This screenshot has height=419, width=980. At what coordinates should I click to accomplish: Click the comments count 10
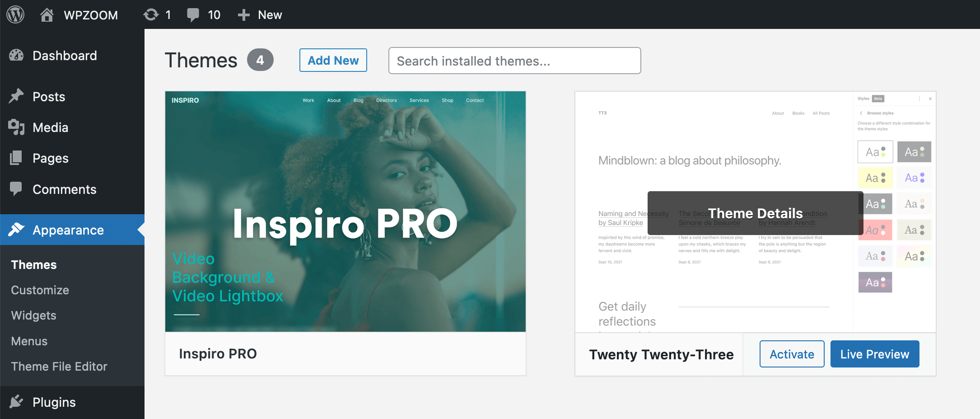click(214, 15)
